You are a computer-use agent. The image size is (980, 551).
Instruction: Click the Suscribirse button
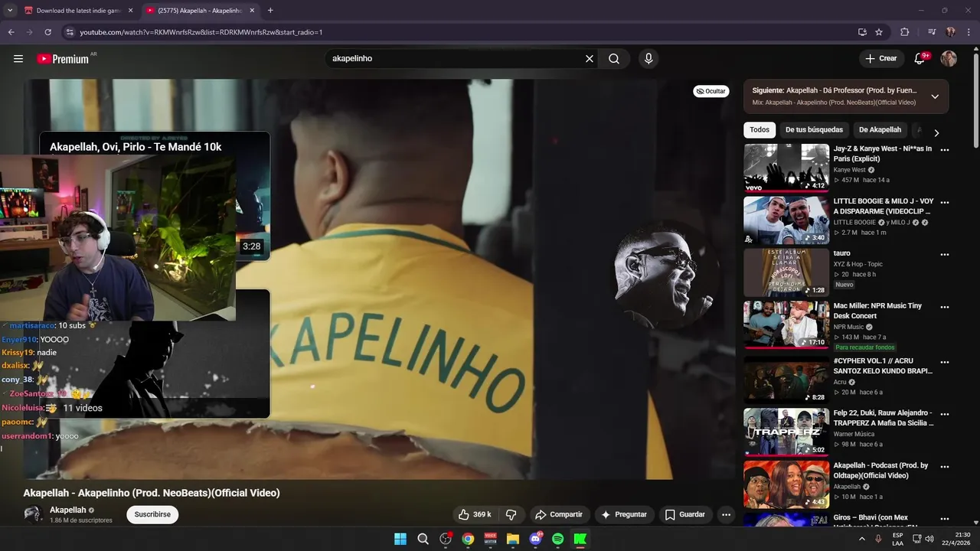[152, 514]
